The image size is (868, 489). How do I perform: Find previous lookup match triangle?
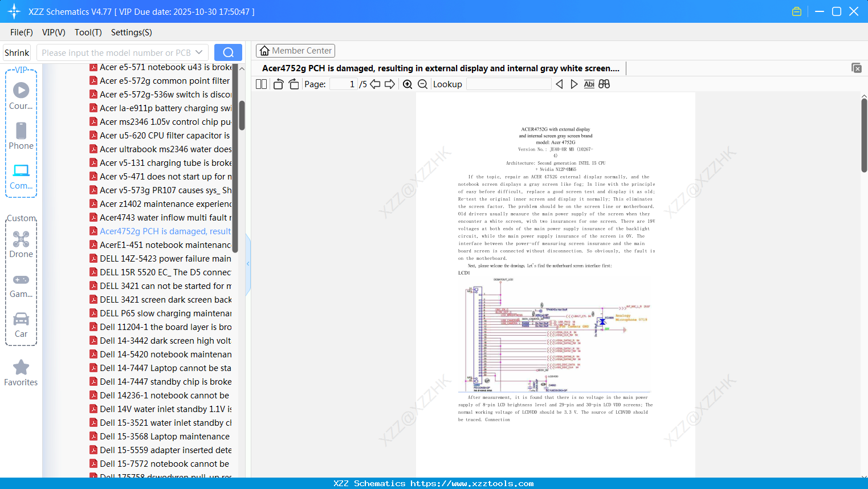click(x=559, y=84)
